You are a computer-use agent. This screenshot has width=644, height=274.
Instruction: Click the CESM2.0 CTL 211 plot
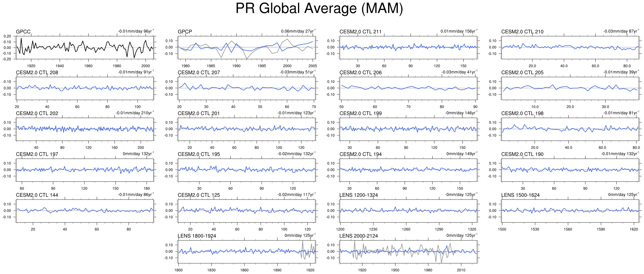(x=408, y=48)
